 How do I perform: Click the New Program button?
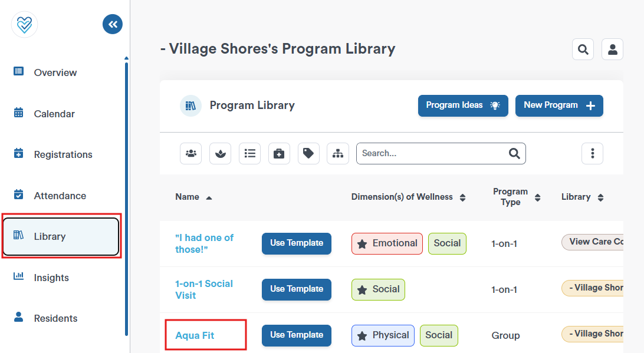pos(559,105)
